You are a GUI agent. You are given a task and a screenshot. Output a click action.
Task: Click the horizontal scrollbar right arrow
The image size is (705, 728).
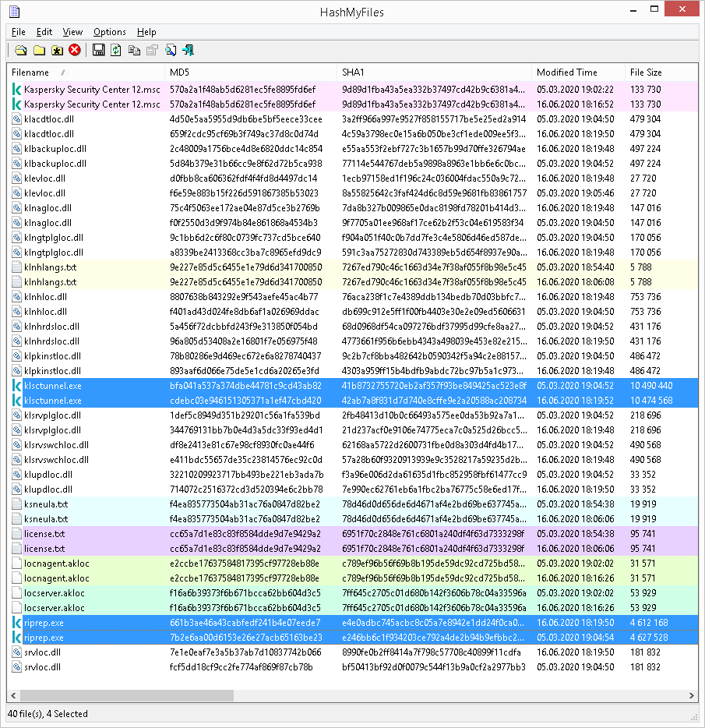(692, 695)
